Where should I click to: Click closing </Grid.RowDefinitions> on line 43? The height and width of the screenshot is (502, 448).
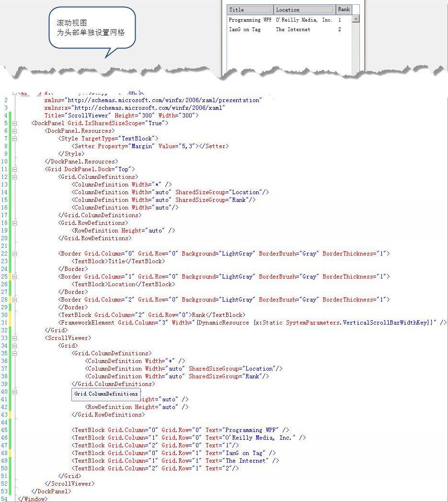(108, 415)
